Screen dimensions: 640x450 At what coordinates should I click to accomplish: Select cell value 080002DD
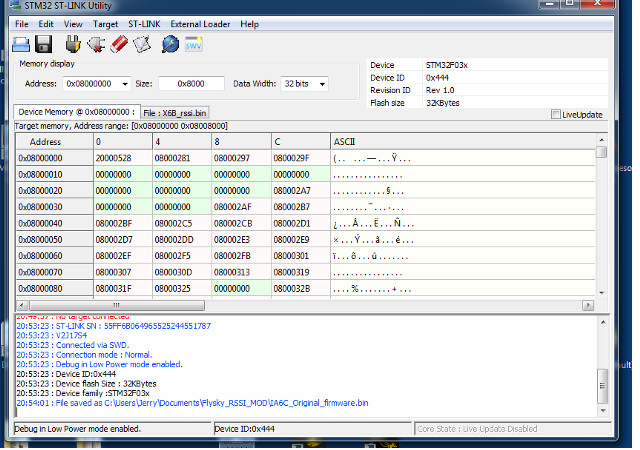182,240
